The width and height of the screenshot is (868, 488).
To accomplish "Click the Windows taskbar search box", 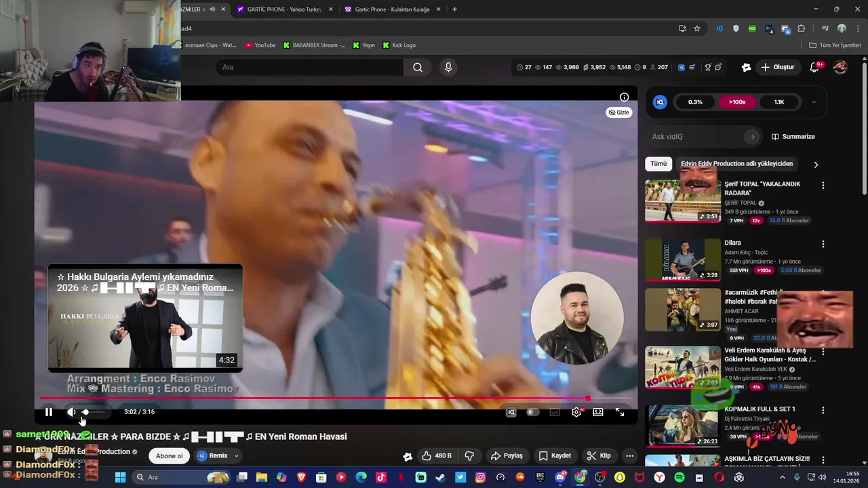I will click(x=182, y=477).
